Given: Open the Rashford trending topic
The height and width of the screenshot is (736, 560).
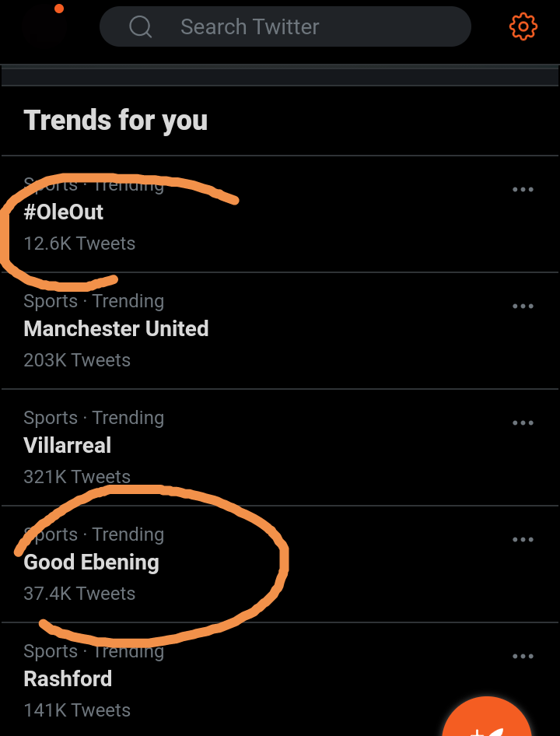Looking at the screenshot, I should pos(68,679).
